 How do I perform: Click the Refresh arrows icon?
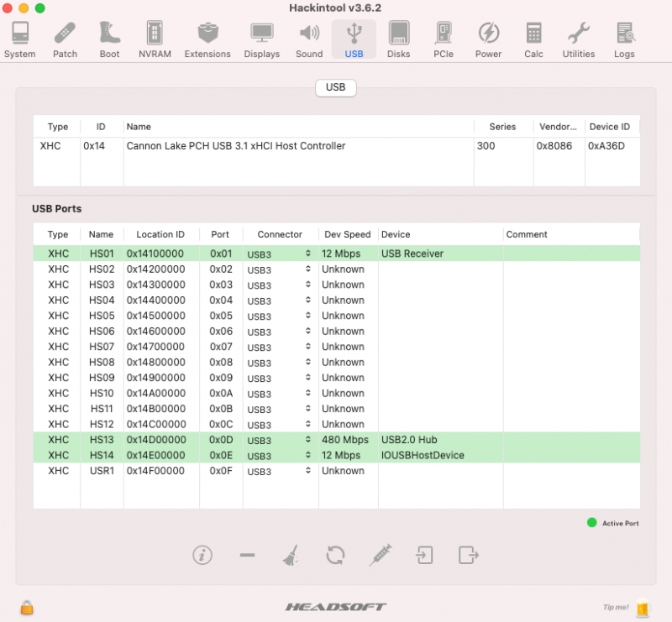tap(335, 555)
